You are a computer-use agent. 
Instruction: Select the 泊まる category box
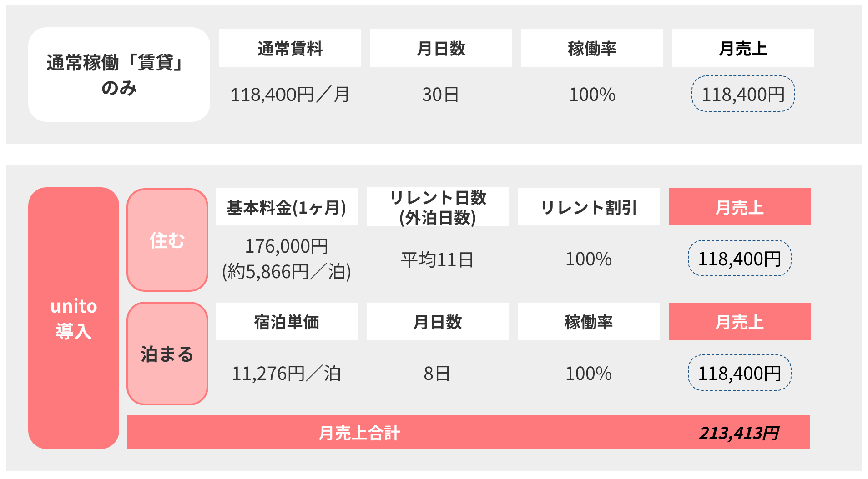point(167,354)
